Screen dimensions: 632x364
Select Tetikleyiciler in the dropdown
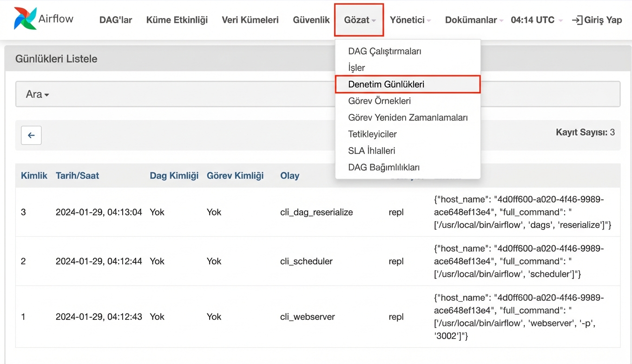click(x=372, y=134)
